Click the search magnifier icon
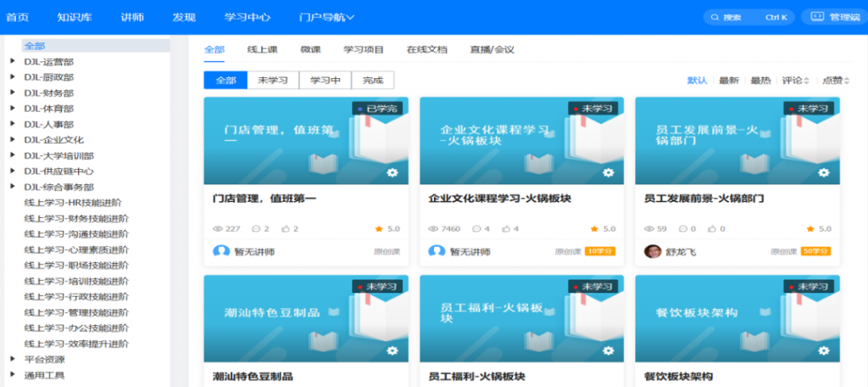 (x=716, y=17)
